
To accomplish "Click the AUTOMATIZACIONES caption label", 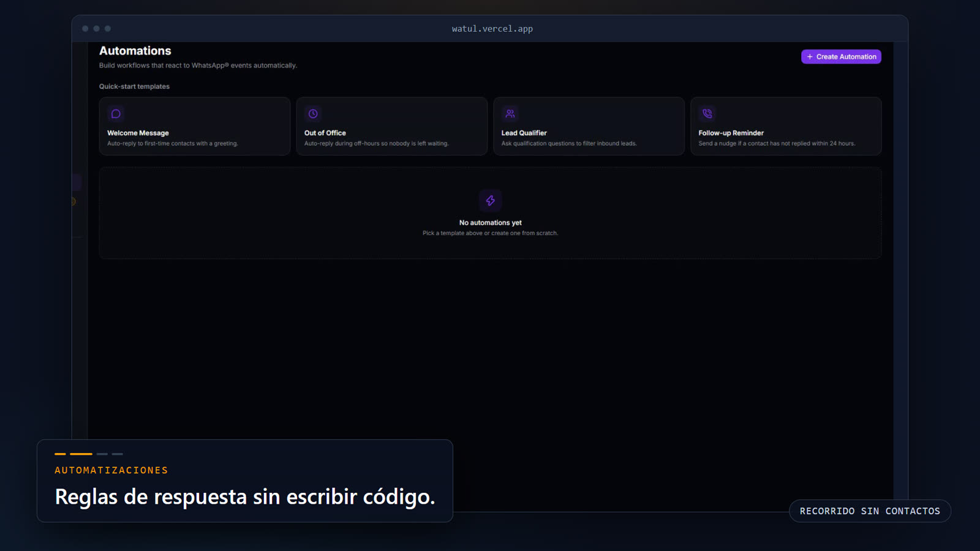I will point(111,470).
